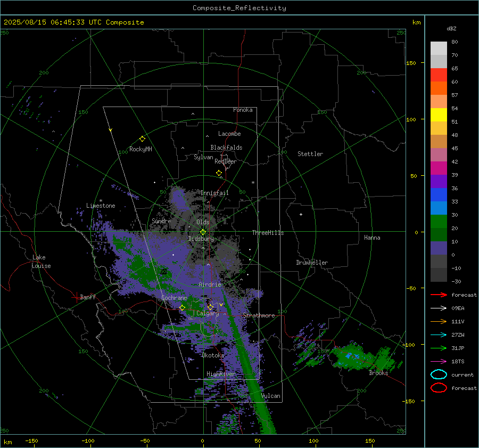
Task: Click the white 09EA arrow icon
Action: 439,308
